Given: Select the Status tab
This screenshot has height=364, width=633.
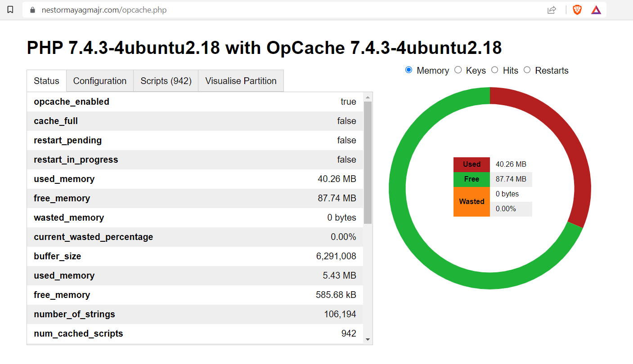Looking at the screenshot, I should coord(46,81).
